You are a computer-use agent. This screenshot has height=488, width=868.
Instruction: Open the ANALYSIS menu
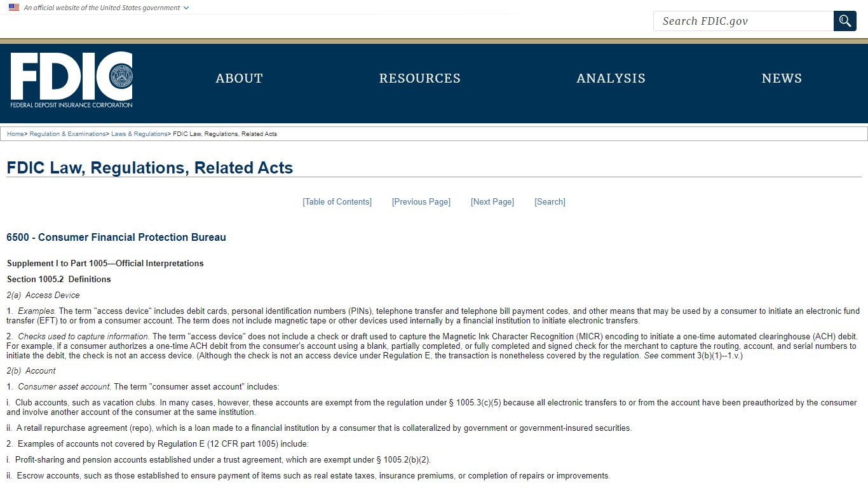point(611,78)
